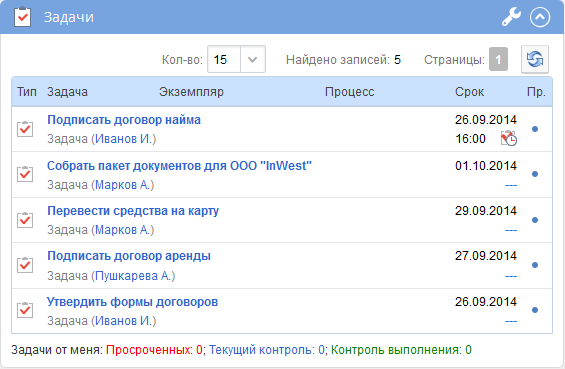Click type icon of Подписать договор найма task
Screen dimensions: 565x369
coord(25,129)
